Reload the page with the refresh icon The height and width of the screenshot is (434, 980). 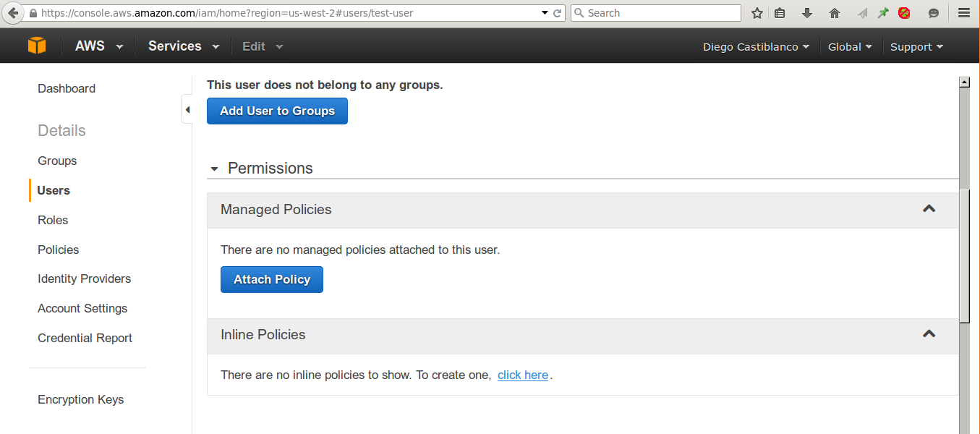pyautogui.click(x=558, y=13)
